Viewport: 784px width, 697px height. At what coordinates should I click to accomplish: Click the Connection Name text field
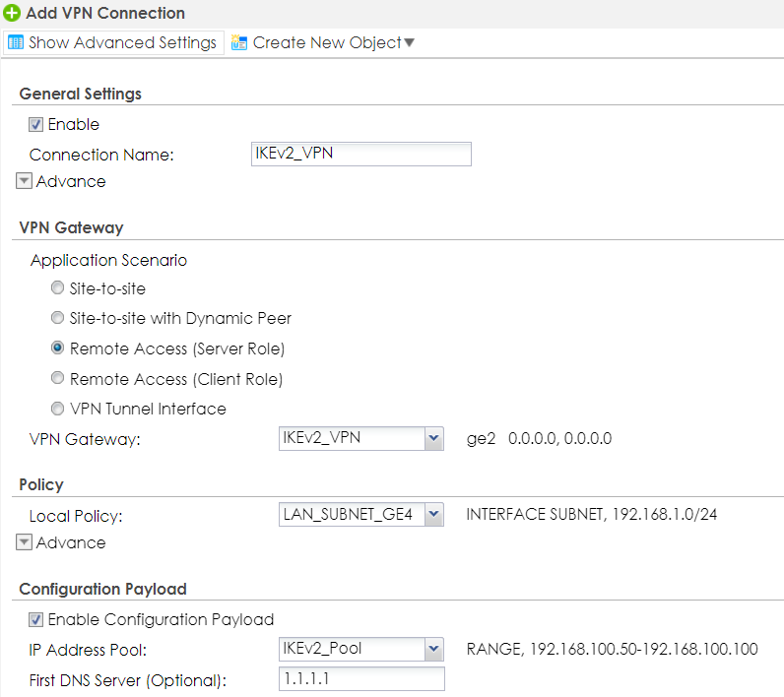[x=361, y=154]
